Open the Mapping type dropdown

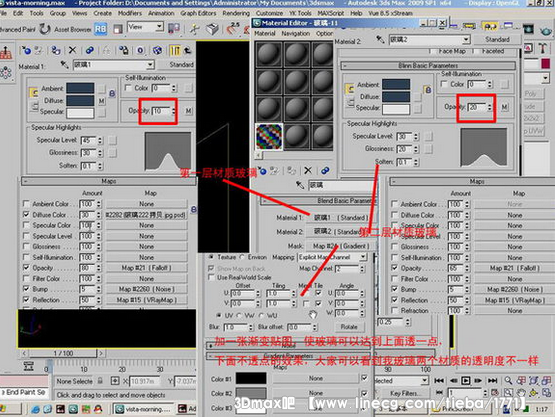tap(363, 257)
